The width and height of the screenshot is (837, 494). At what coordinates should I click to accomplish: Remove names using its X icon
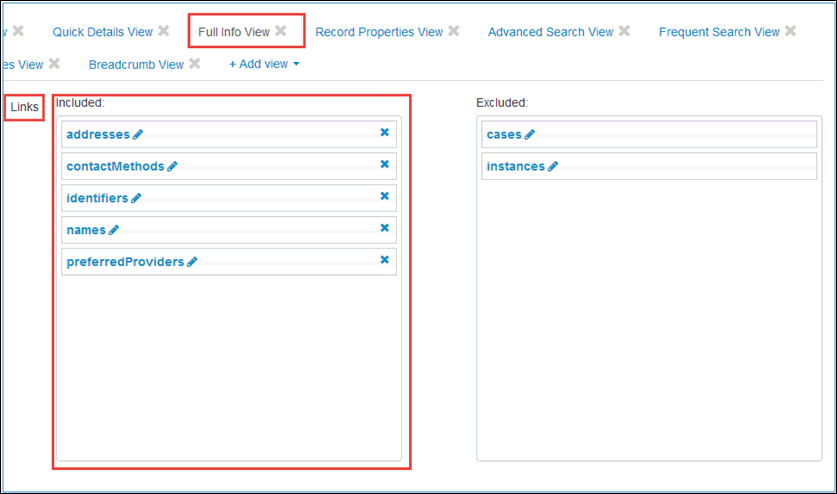[x=384, y=228]
